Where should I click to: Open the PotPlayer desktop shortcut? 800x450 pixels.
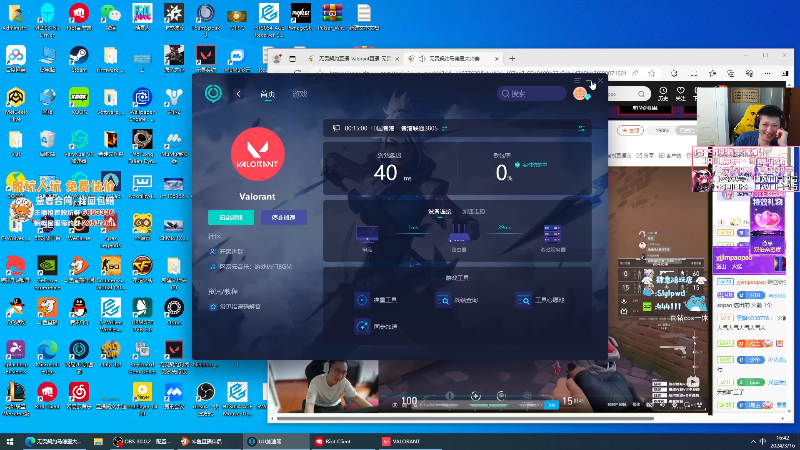(x=142, y=398)
